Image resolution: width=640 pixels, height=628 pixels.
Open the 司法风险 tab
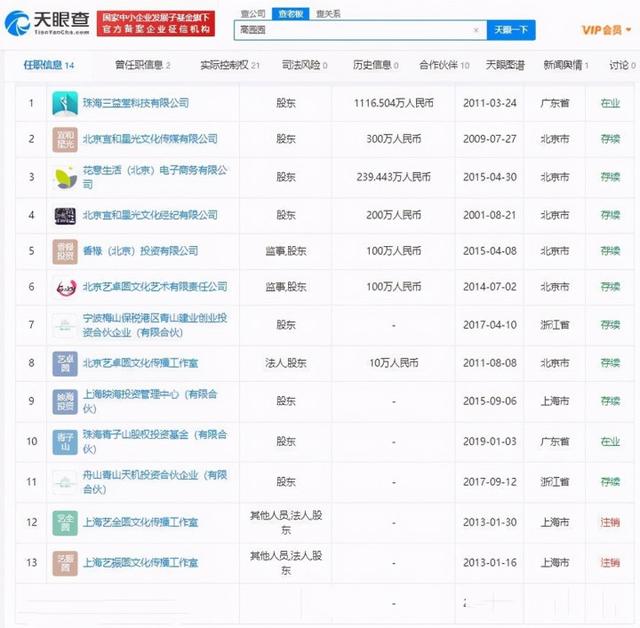pos(304,65)
